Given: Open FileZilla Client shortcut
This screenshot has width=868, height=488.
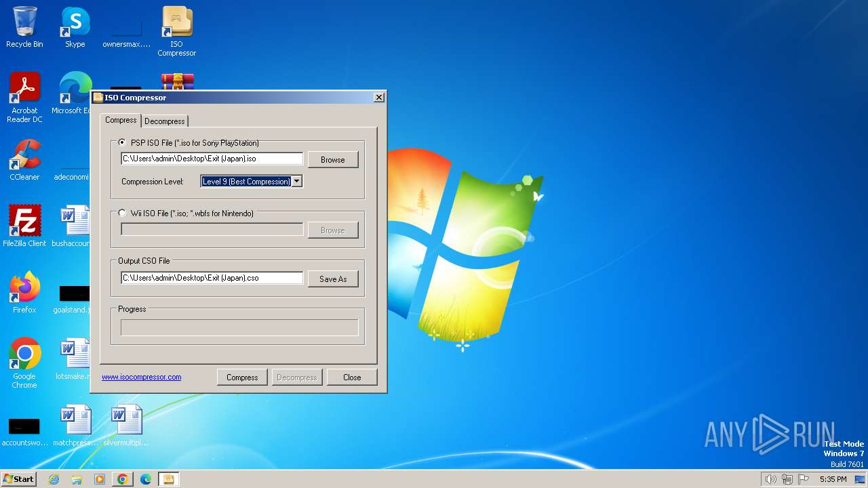Looking at the screenshot, I should click(x=24, y=226).
